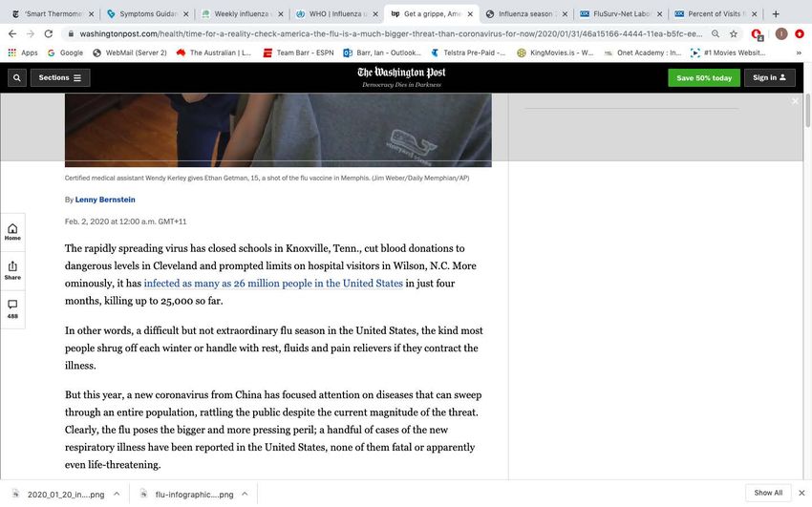Viewport: 812px width, 507px height.
Task: Switch to the Symptoms Guidance tab
Action: click(x=147, y=14)
